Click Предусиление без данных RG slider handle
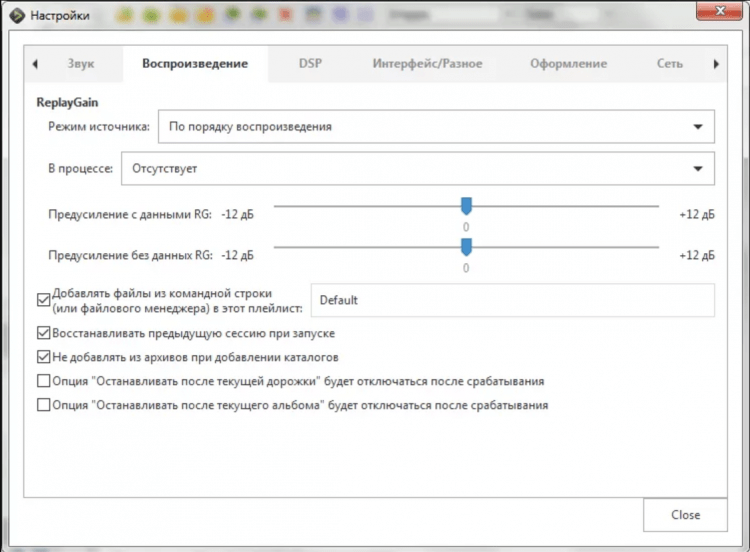The height and width of the screenshot is (552, 750). point(466,247)
